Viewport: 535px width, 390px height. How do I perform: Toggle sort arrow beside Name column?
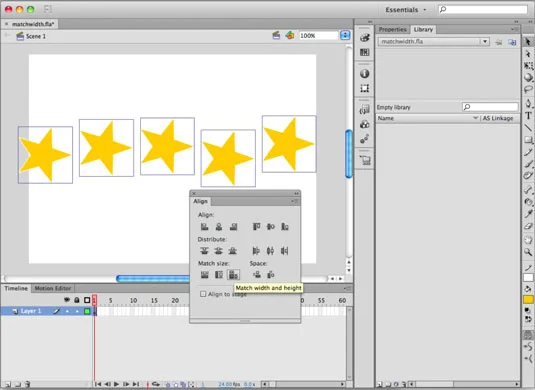coord(475,118)
